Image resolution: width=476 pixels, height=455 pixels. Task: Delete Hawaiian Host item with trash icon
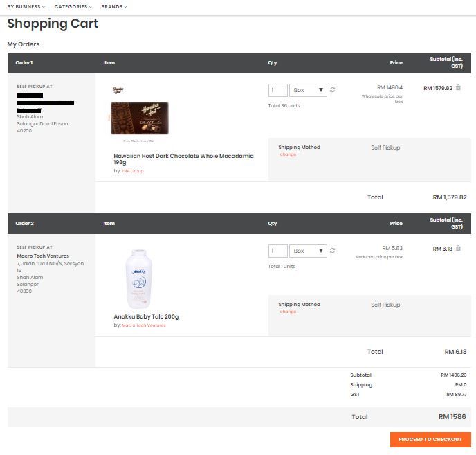(458, 88)
